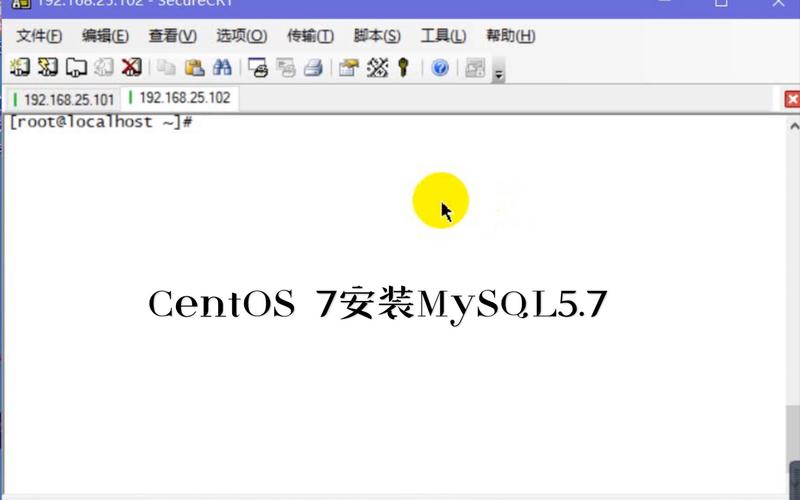Open Global Options tools icon
This screenshot has height=500, width=800.
coord(377,67)
